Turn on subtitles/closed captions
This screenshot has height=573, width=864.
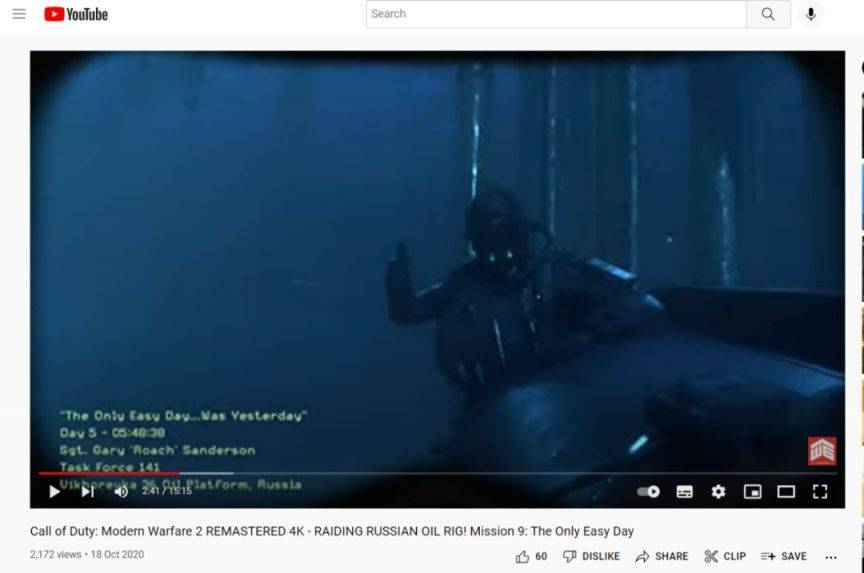684,491
